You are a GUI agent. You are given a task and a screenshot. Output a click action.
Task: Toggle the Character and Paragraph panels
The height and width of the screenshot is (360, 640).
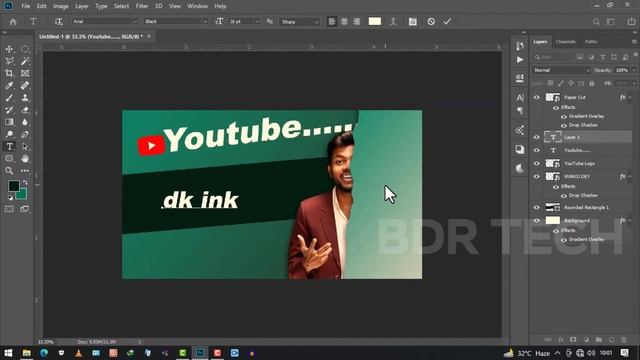coord(413,22)
